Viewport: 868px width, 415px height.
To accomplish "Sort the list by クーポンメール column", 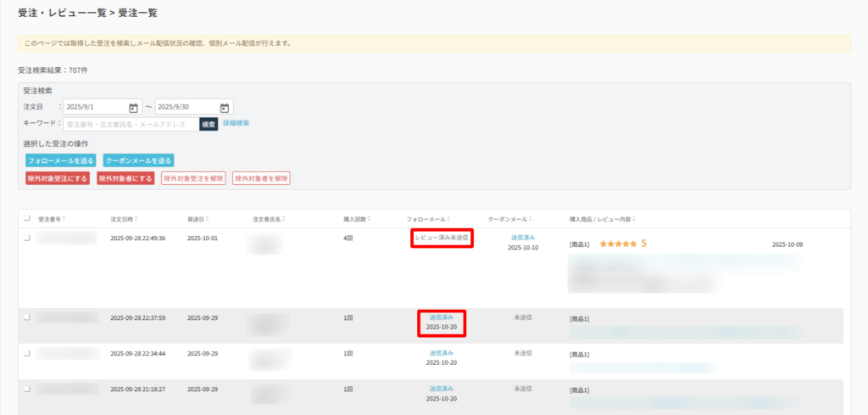I will pyautogui.click(x=530, y=220).
